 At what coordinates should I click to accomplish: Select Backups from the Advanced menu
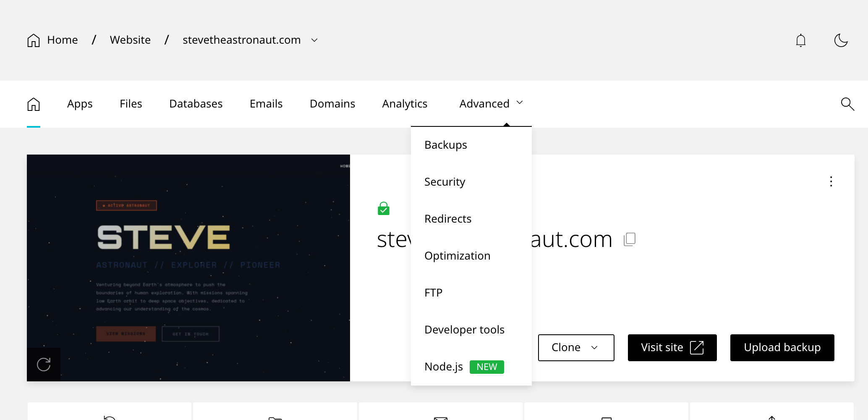pyautogui.click(x=445, y=145)
